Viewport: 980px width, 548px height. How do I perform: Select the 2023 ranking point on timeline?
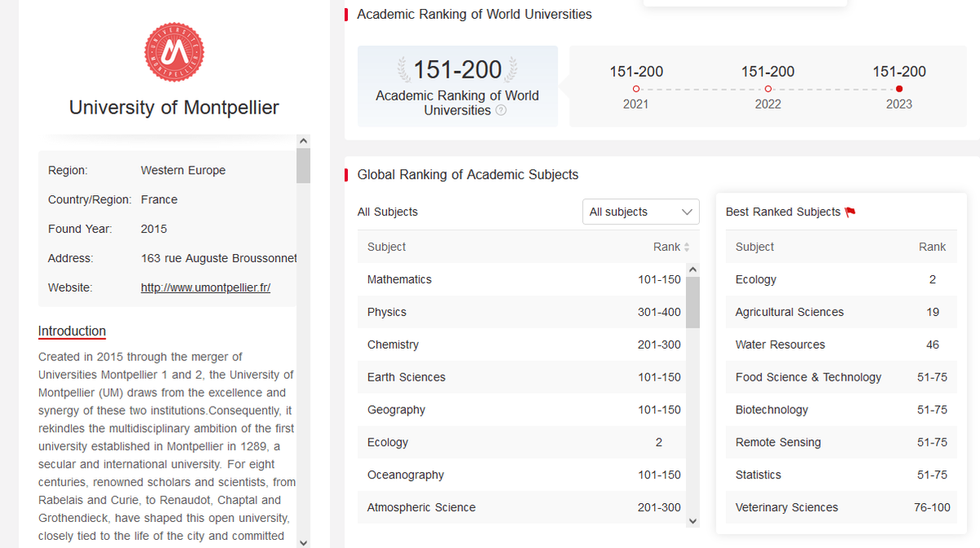tap(899, 89)
